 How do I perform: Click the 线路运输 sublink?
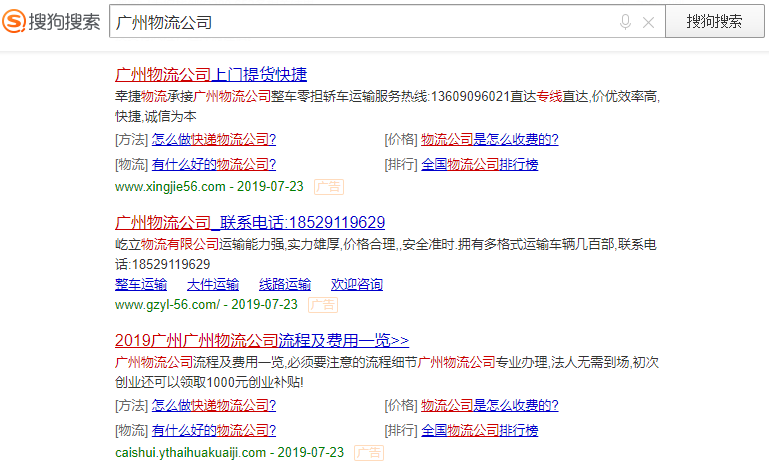[285, 285]
